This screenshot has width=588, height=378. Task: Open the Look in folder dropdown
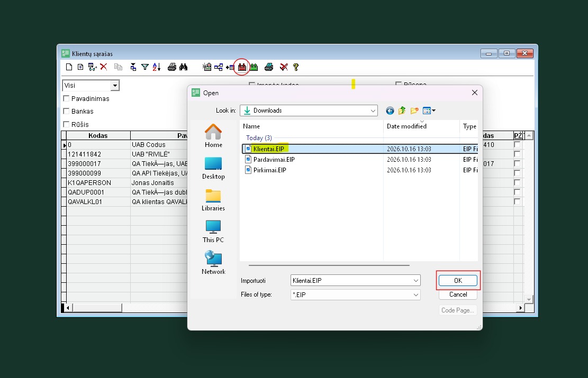[x=373, y=110]
